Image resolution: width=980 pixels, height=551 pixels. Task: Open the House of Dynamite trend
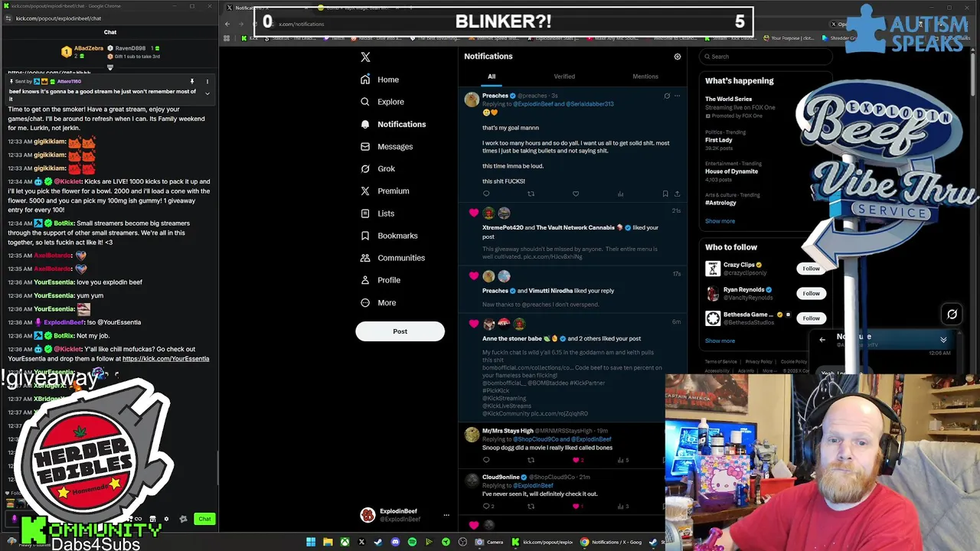pyautogui.click(x=731, y=171)
